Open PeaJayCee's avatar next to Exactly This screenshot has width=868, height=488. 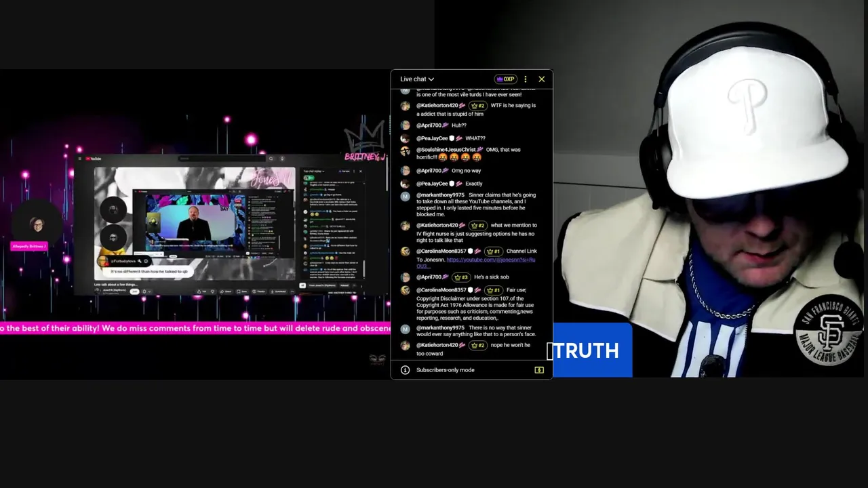[405, 184]
